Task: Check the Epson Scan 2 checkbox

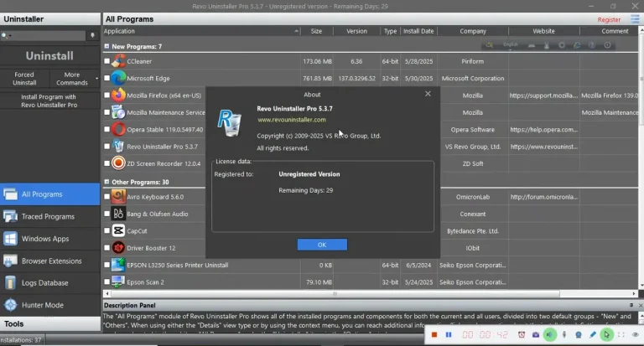Action: (x=106, y=282)
